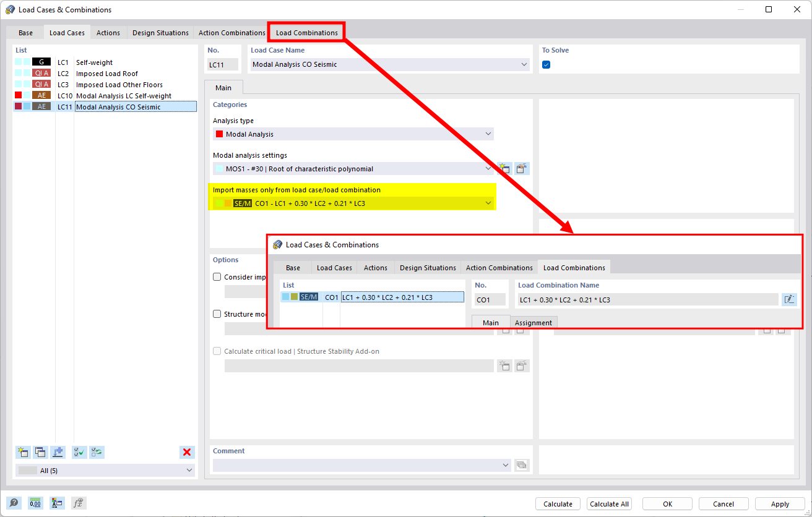The image size is (812, 517).
Task: Open the Modal analysis settings dropdown
Action: tap(488, 168)
